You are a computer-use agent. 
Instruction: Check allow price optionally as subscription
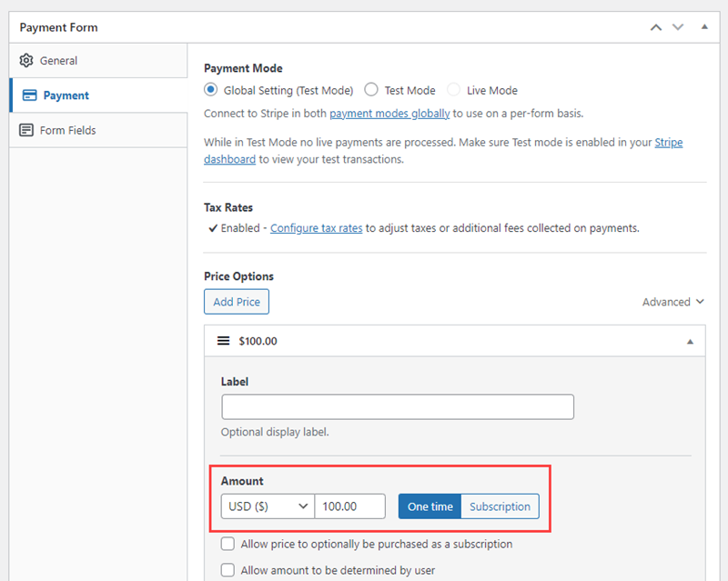227,544
